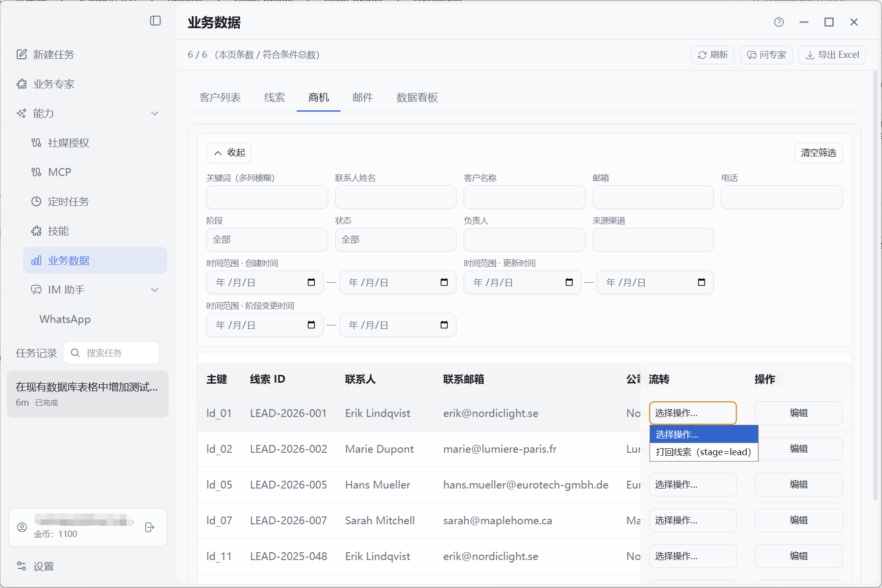Click the 技能 puzzle icon

tap(36, 231)
